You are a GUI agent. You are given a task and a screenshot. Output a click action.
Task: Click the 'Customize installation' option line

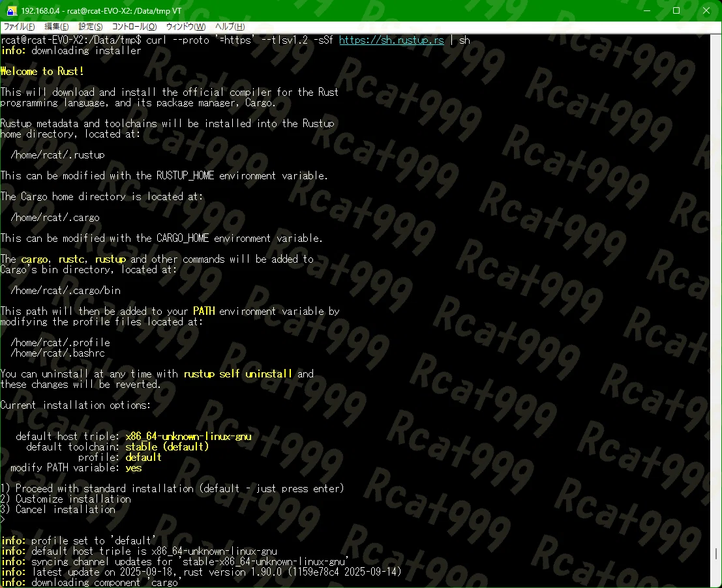coord(66,499)
